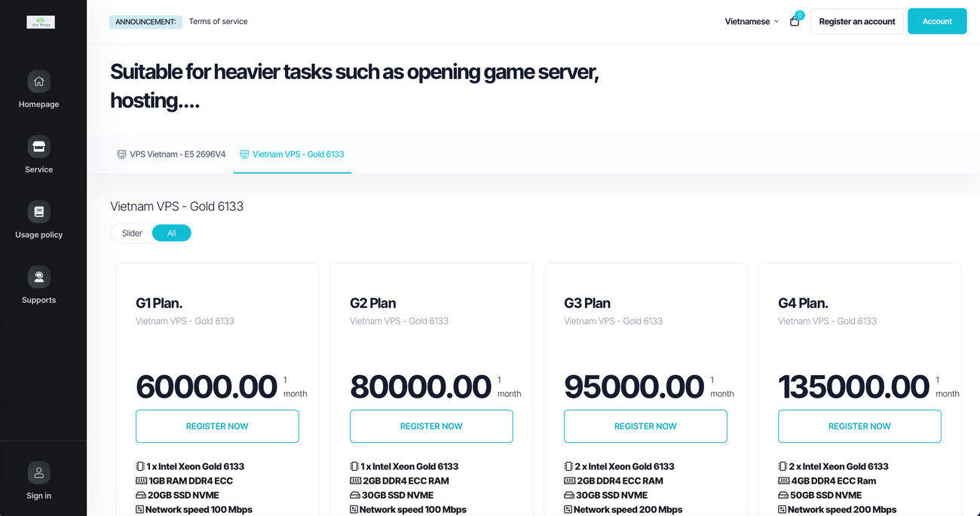The image size is (980, 516).
Task: Register now for the G3 Plan
Action: pos(645,426)
